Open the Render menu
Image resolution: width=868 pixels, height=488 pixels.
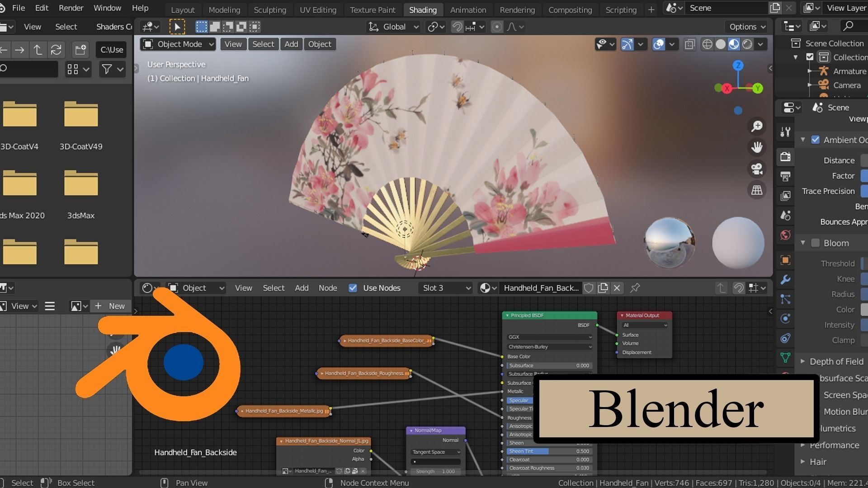point(71,8)
